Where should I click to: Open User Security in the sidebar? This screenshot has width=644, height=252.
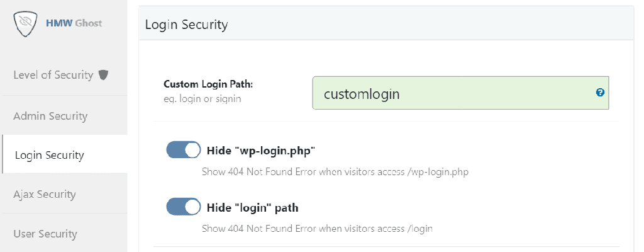point(45,234)
